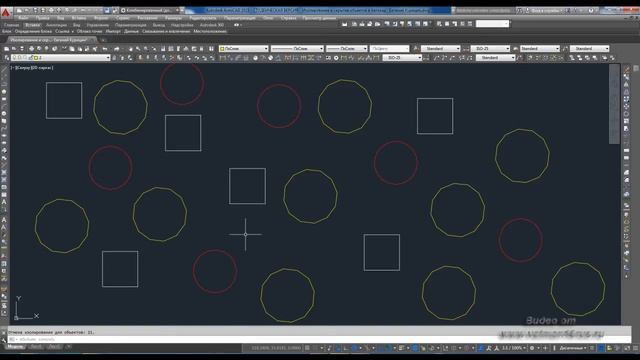
Task: Click Cut scissors icon in Standard toolbar
Action: pos(64,49)
